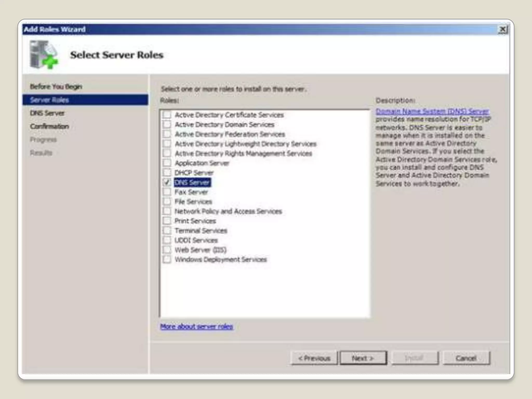Select the Web Server (IIS) checkbox
This screenshot has height=399, width=532.
(167, 250)
